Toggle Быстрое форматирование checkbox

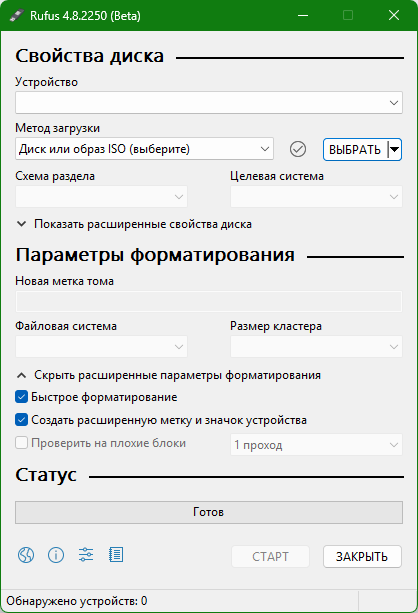point(22,397)
